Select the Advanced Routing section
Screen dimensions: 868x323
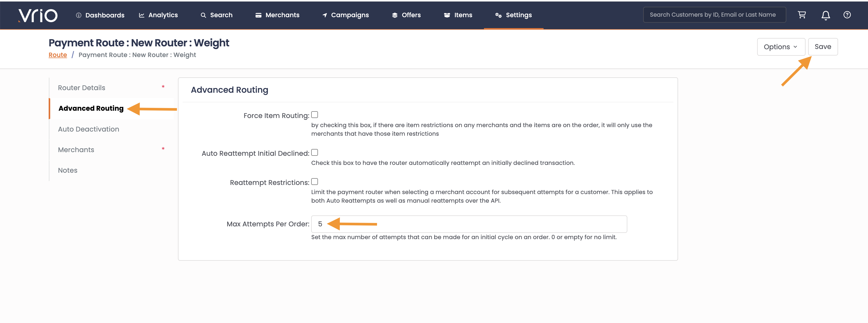click(x=91, y=109)
